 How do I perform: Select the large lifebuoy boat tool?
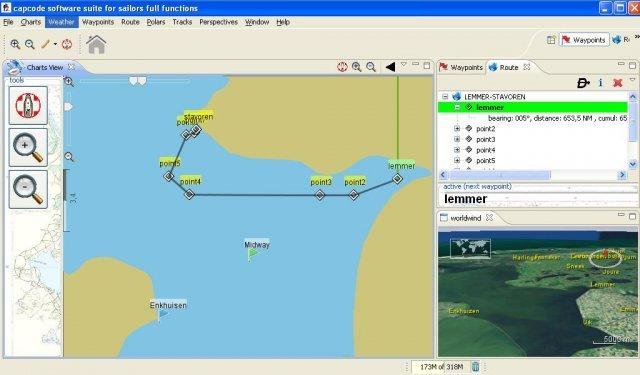click(28, 105)
